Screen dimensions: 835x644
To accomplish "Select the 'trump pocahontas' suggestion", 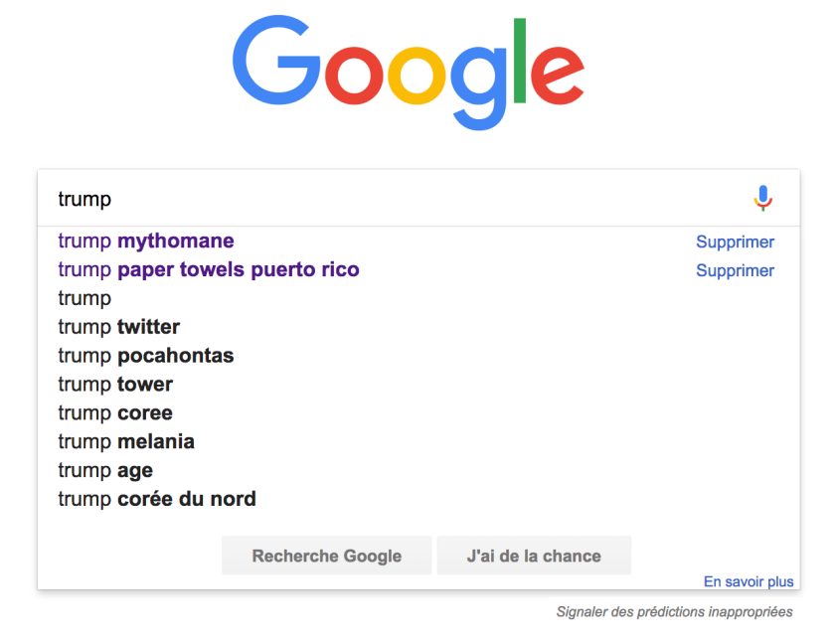I will tap(146, 356).
